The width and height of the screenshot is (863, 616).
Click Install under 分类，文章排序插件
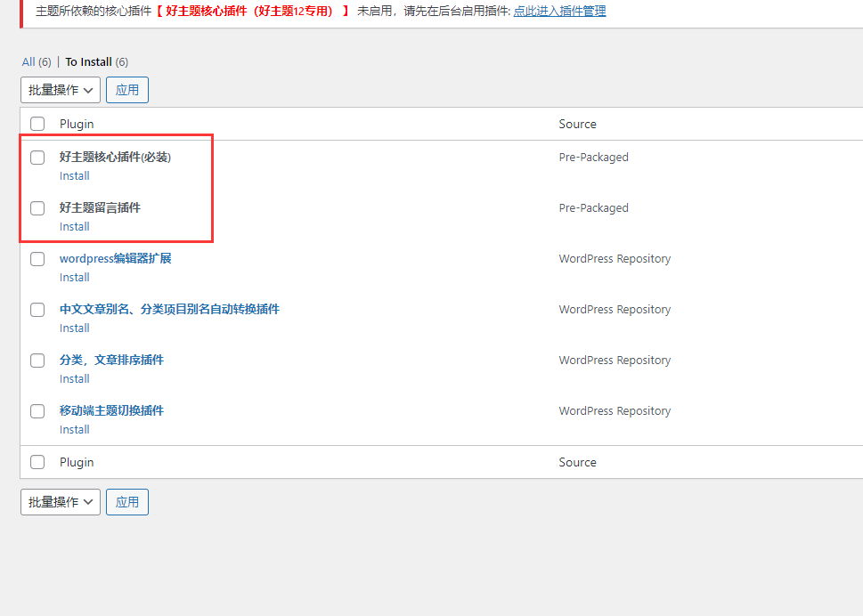click(x=74, y=379)
